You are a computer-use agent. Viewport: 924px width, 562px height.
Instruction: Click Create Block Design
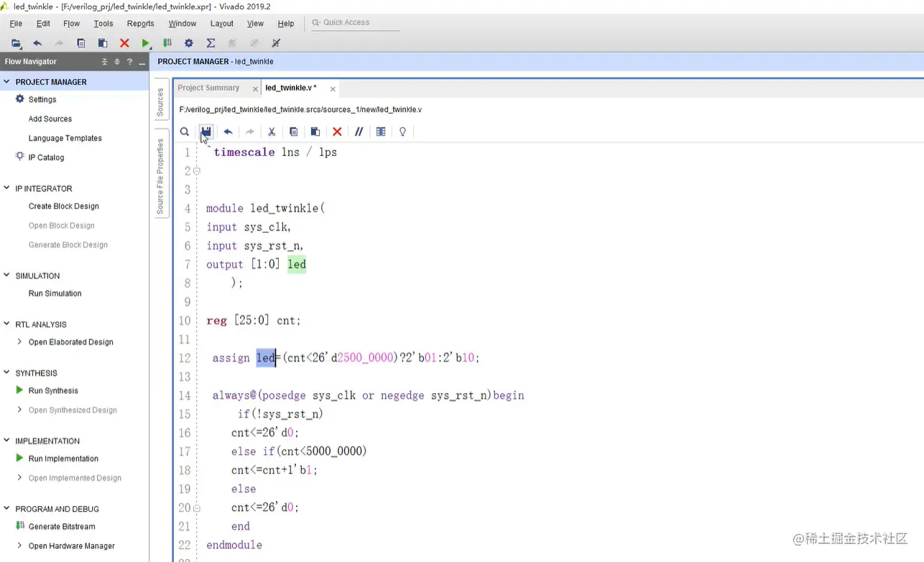(63, 206)
